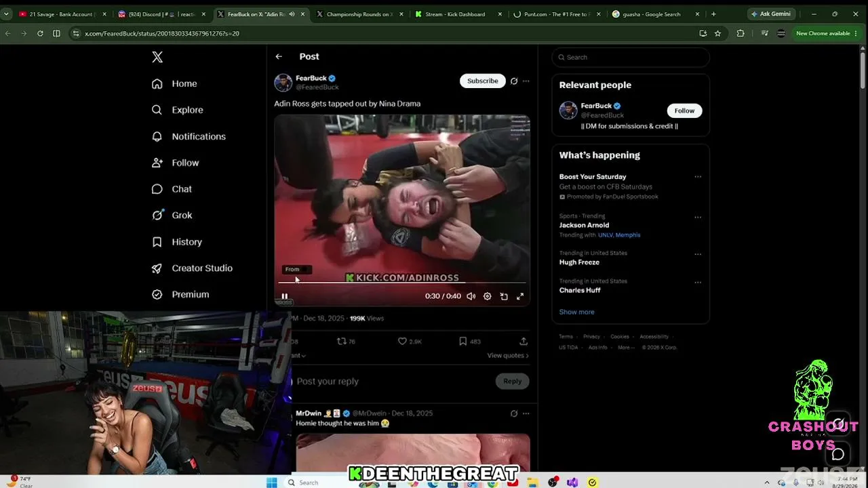
Task: Open Chat from the sidebar
Action: [172, 189]
